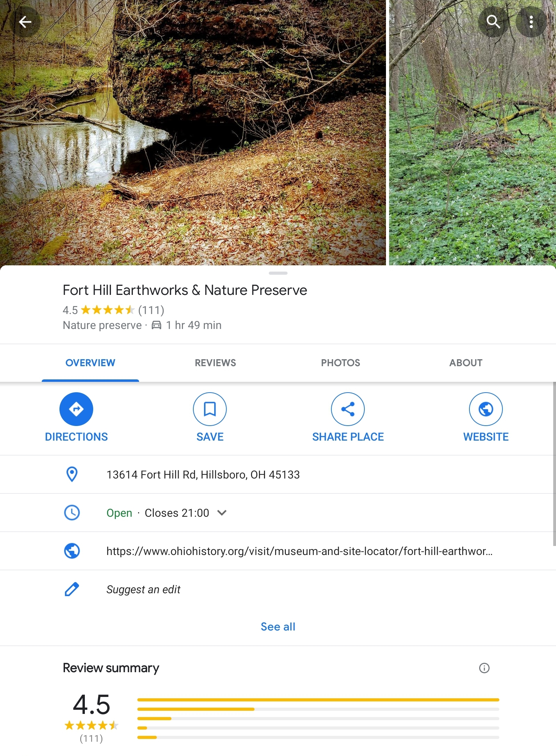The image size is (556, 756).
Task: Click the review summary info icon
Action: (x=484, y=668)
